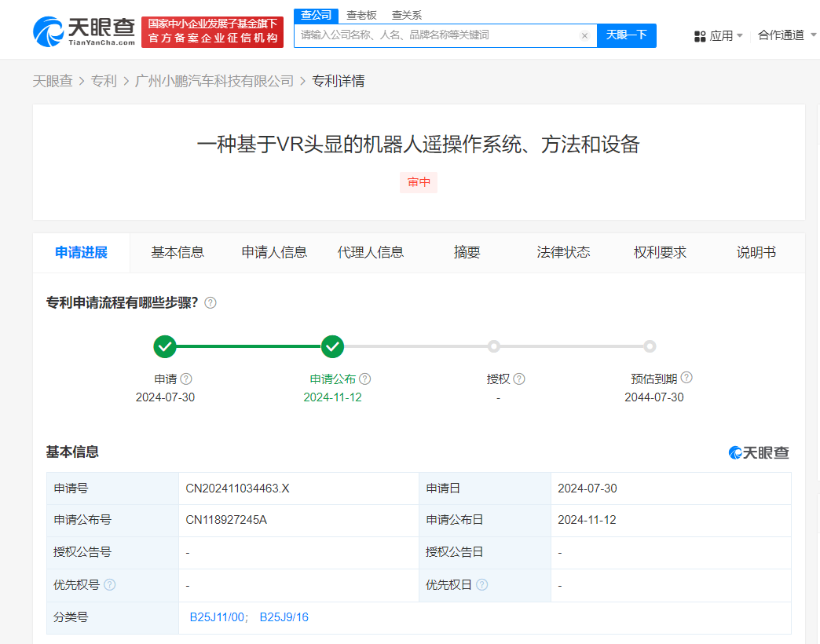Click help icon beside 授权 step
The width and height of the screenshot is (820, 644).
(x=519, y=379)
